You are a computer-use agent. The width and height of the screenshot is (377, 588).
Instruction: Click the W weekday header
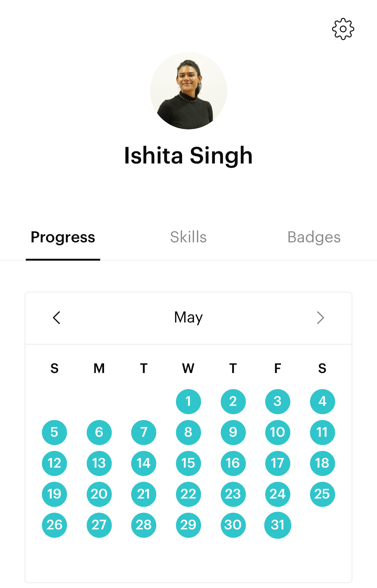click(x=188, y=369)
